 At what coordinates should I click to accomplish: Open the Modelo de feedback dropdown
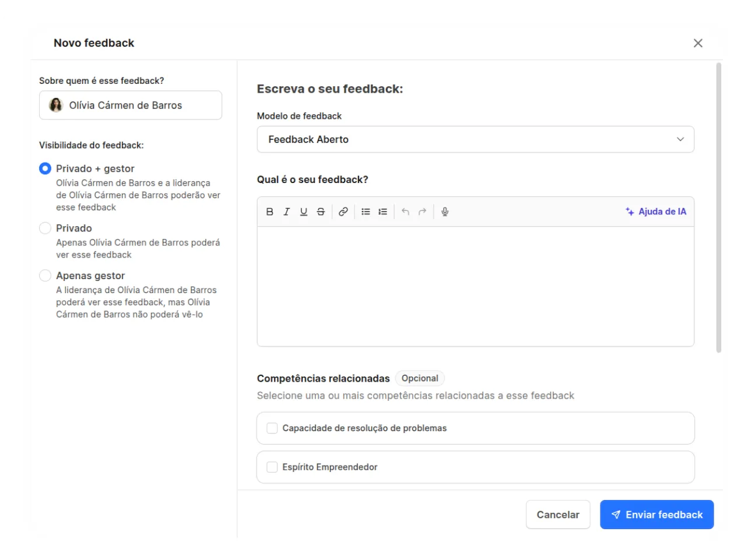475,139
